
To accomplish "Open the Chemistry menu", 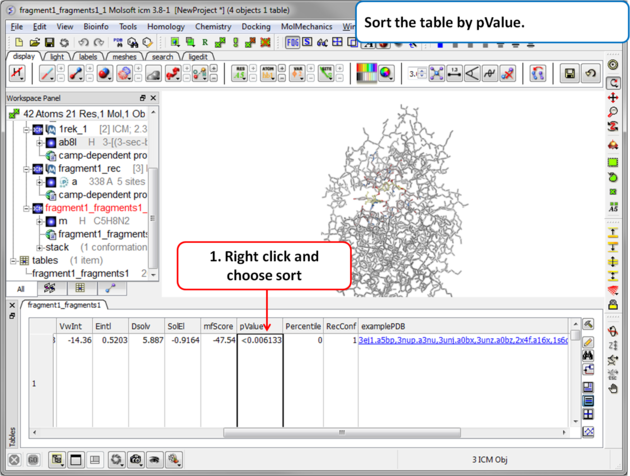I will tap(213, 27).
